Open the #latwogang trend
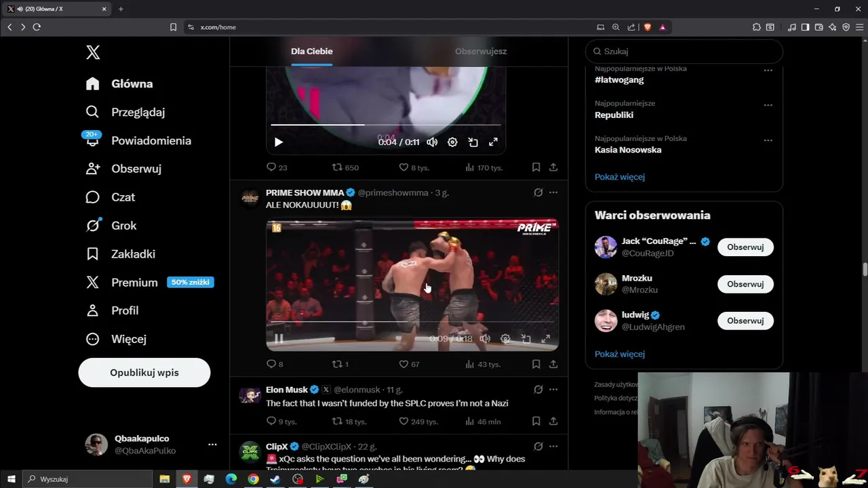The width and height of the screenshot is (868, 488). pyautogui.click(x=619, y=80)
